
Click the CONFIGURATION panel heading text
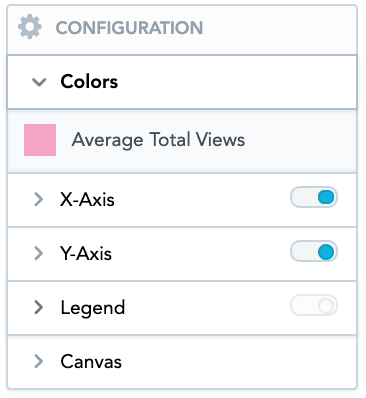tap(129, 28)
